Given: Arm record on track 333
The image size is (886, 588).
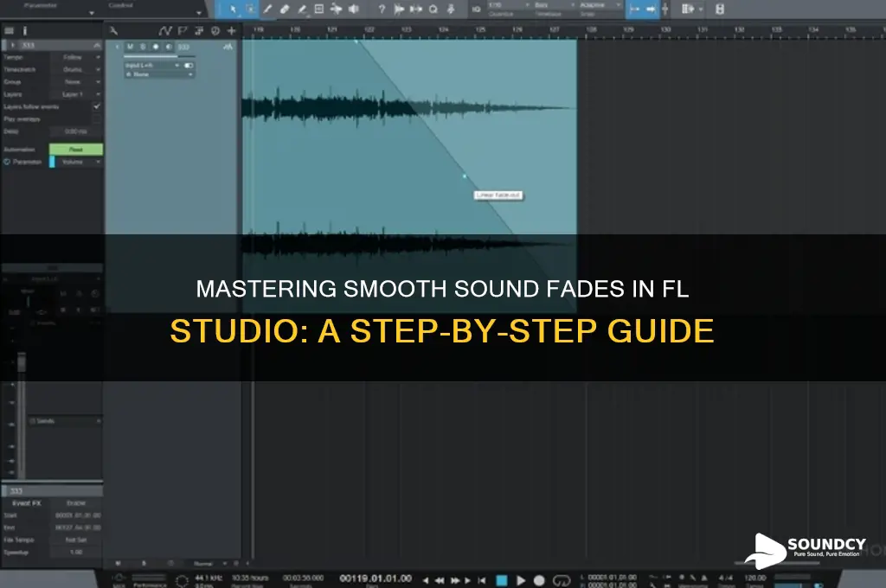Looking at the screenshot, I should coord(156,47).
